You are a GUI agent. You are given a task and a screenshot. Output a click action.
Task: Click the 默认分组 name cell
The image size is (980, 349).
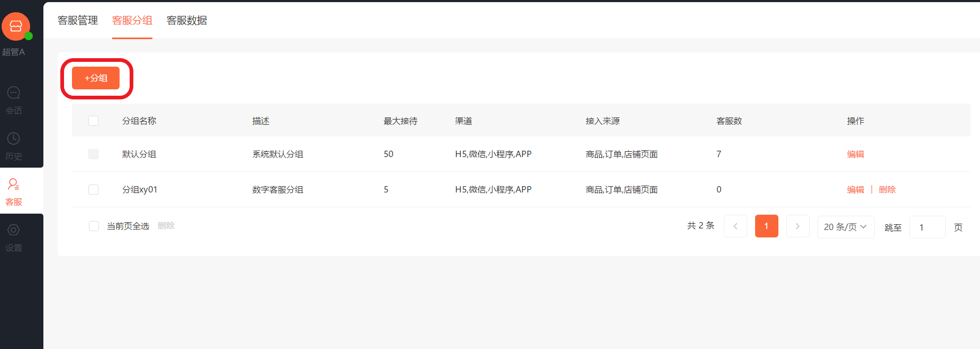[139, 154]
